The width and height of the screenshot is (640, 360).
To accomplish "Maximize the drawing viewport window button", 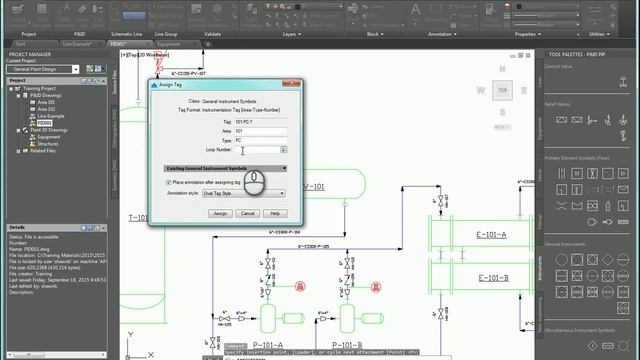I will pyautogui.click(x=520, y=56).
